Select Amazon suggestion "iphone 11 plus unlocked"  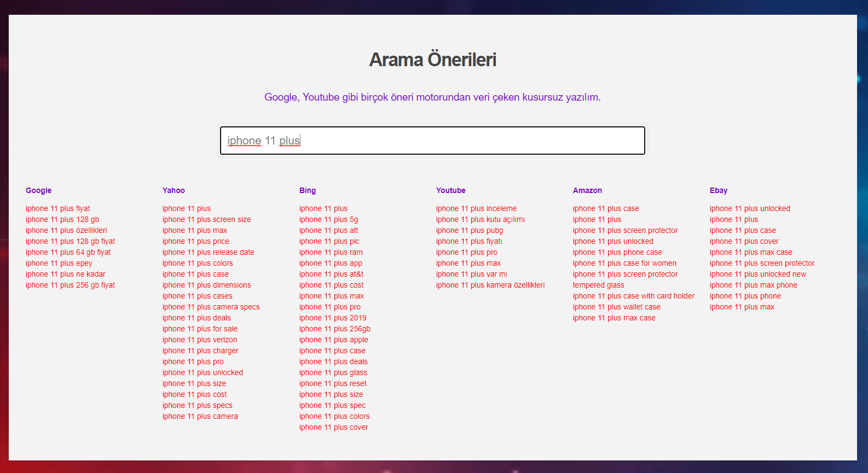pos(613,241)
